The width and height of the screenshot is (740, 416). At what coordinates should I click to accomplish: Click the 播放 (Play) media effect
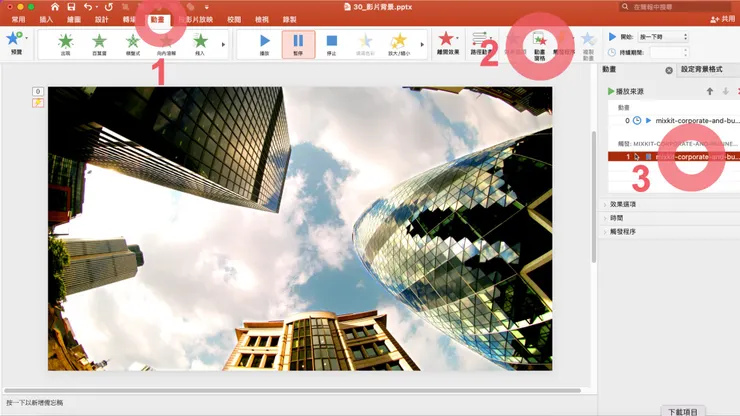[x=265, y=44]
